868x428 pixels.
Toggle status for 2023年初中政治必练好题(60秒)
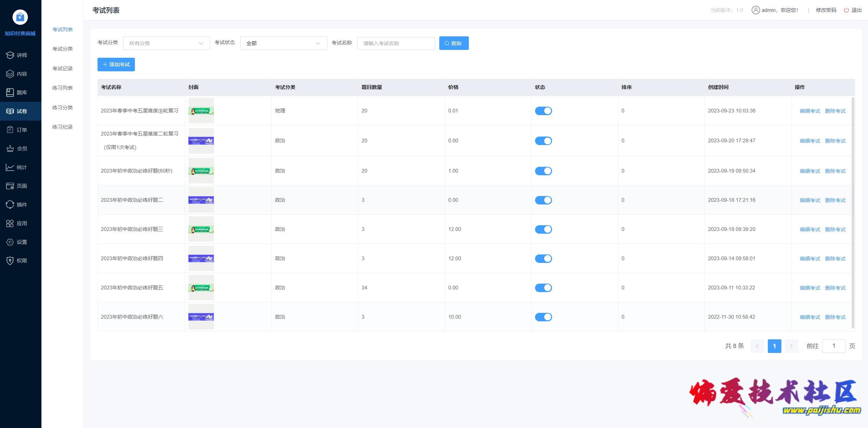pyautogui.click(x=544, y=171)
